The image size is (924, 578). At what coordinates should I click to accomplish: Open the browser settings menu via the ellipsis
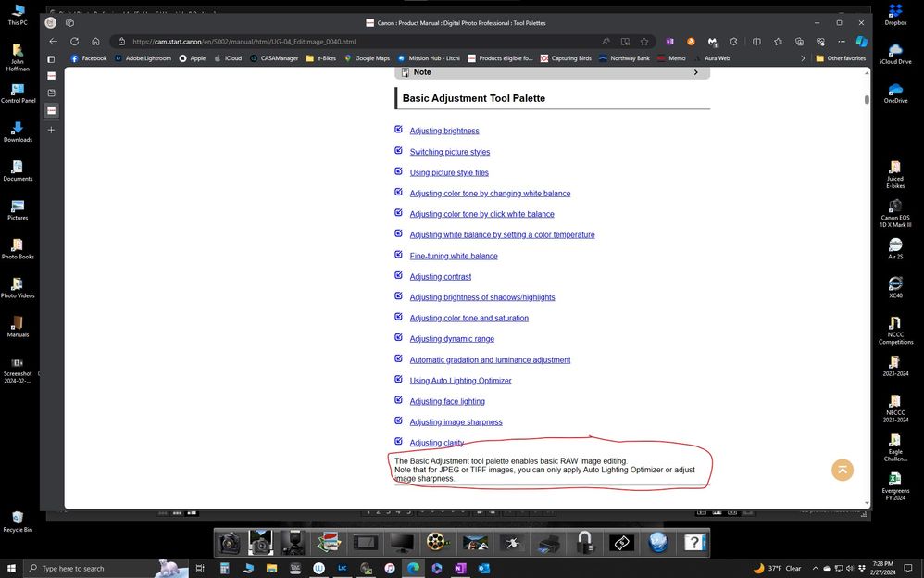842,42
